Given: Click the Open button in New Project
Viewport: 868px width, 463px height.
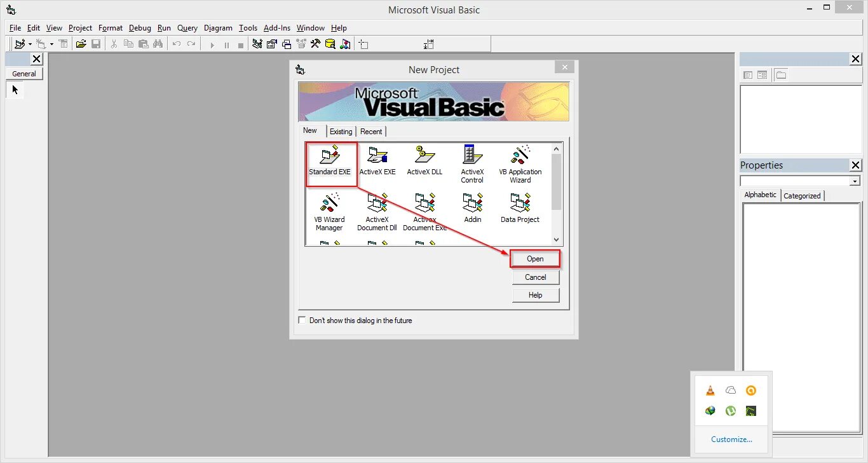Looking at the screenshot, I should point(535,259).
